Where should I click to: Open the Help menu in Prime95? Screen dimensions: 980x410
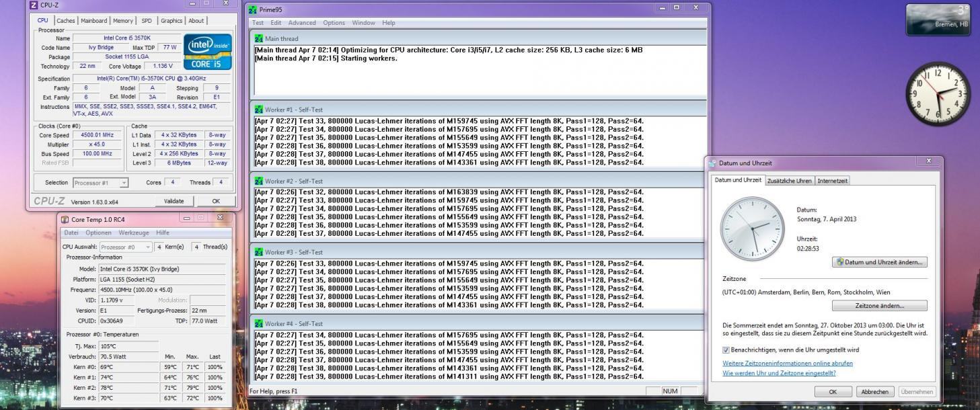click(x=389, y=23)
